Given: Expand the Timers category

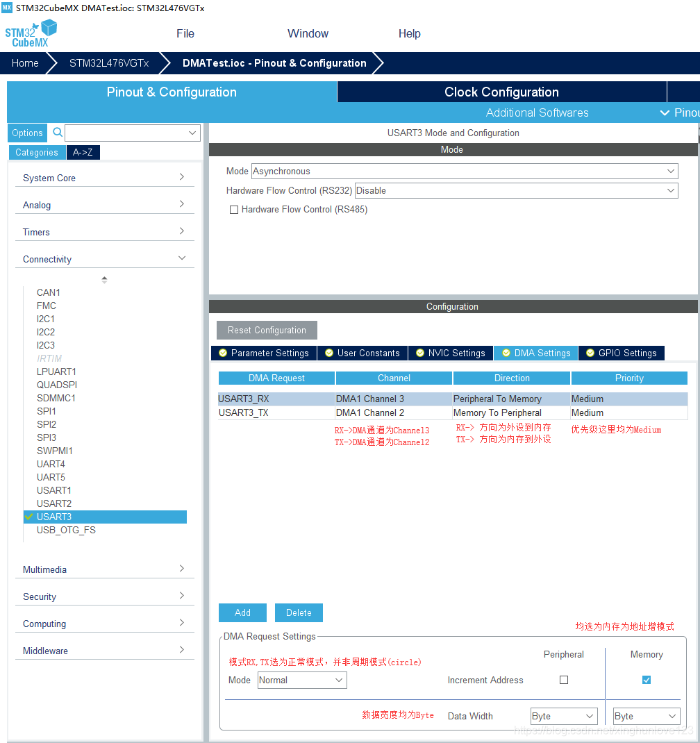Looking at the screenshot, I should (x=104, y=232).
